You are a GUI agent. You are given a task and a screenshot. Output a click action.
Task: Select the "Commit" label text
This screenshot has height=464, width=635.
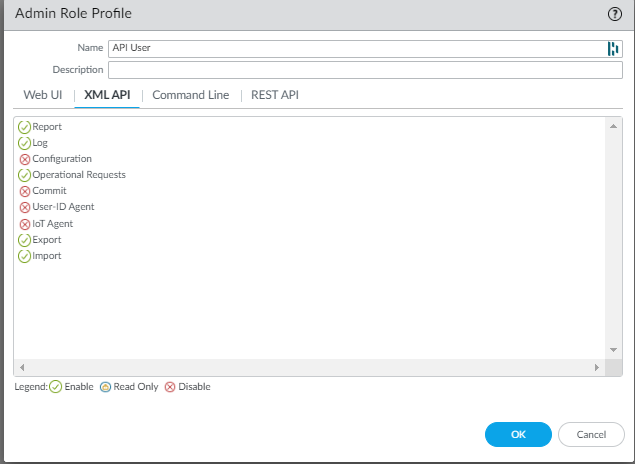pyautogui.click(x=49, y=191)
